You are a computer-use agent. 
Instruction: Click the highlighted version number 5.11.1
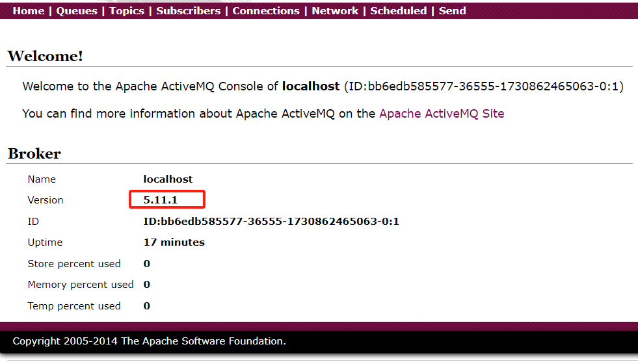tap(160, 200)
